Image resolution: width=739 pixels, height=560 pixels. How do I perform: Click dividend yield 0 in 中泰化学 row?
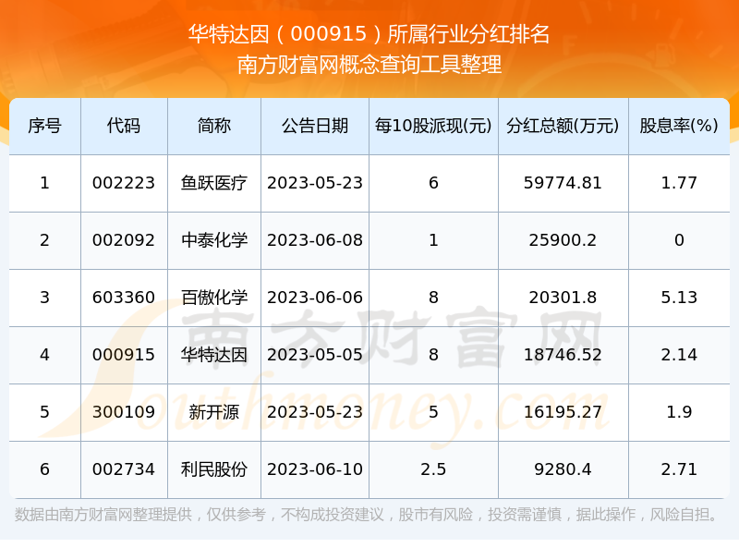[679, 240]
